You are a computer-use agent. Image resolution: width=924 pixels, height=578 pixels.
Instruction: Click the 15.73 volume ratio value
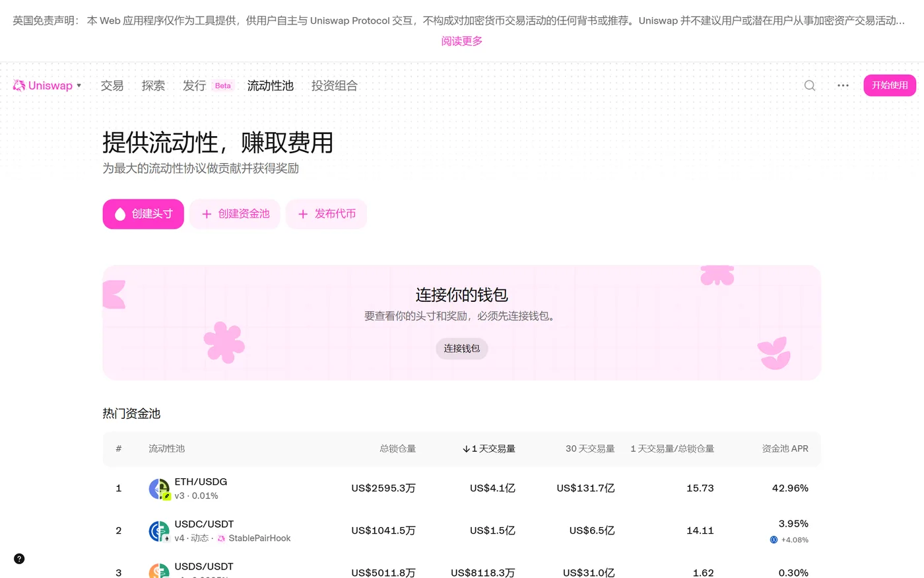pyautogui.click(x=700, y=488)
